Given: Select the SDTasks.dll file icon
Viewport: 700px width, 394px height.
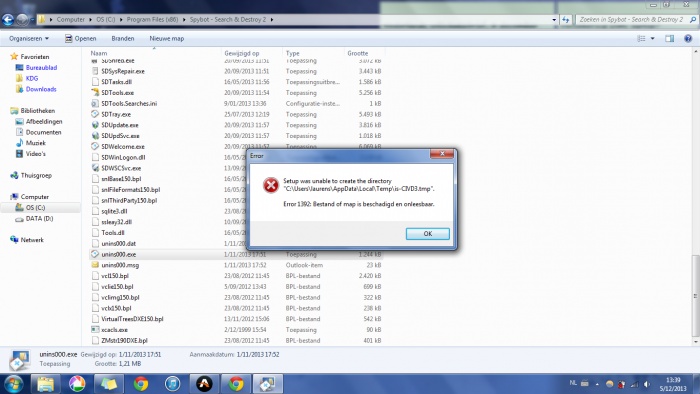Looking at the screenshot, I should (95, 82).
